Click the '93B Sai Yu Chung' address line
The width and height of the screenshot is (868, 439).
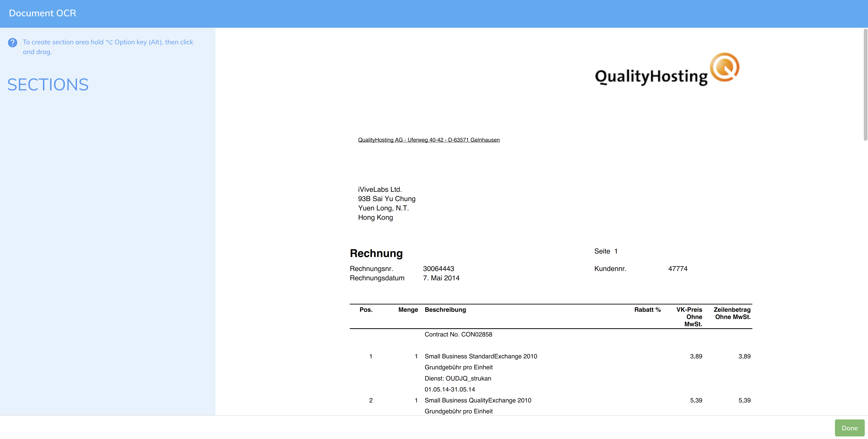coord(386,199)
